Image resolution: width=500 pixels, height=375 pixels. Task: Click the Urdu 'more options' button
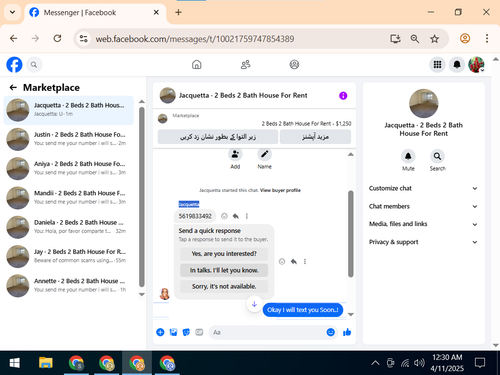tap(315, 137)
